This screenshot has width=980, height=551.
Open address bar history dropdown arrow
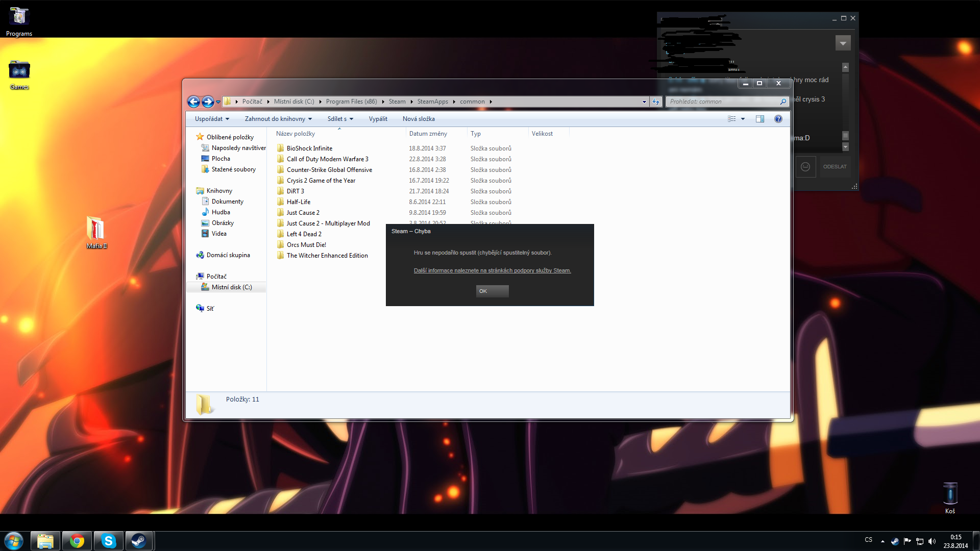point(644,102)
